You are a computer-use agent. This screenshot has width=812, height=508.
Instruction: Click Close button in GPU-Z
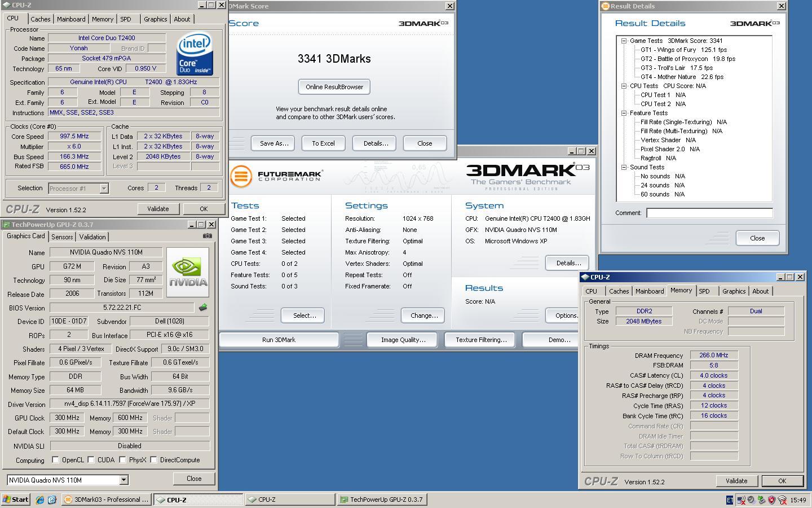tap(194, 479)
